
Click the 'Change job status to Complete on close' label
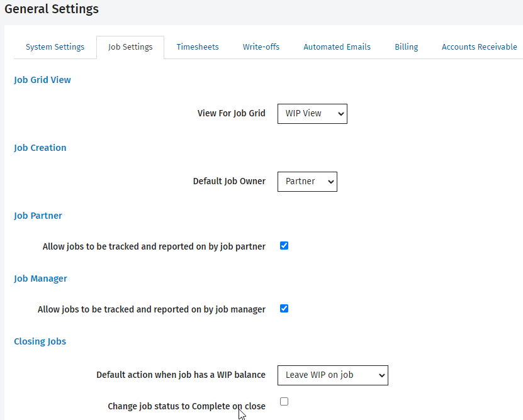click(x=186, y=406)
